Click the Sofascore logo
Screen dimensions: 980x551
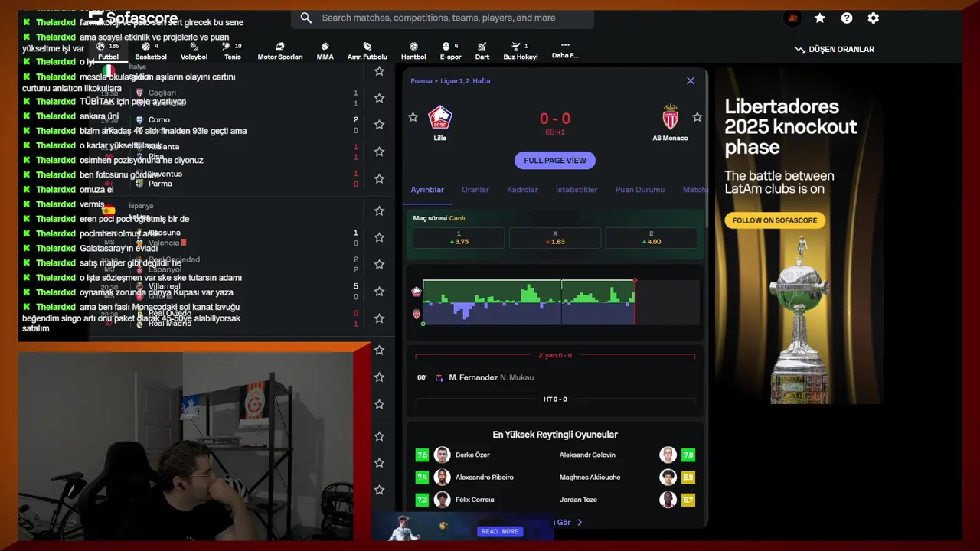tap(133, 18)
